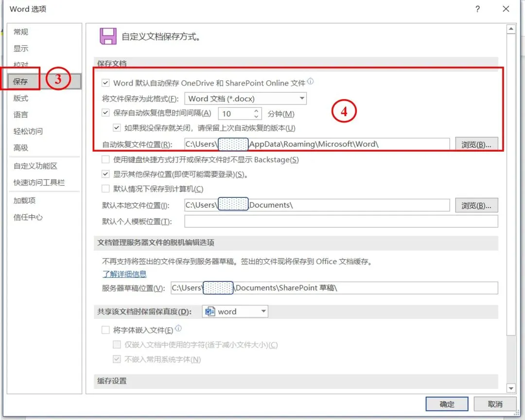
Task: Click the 自动恢复文件位置 path field
Action: [x=317, y=144]
